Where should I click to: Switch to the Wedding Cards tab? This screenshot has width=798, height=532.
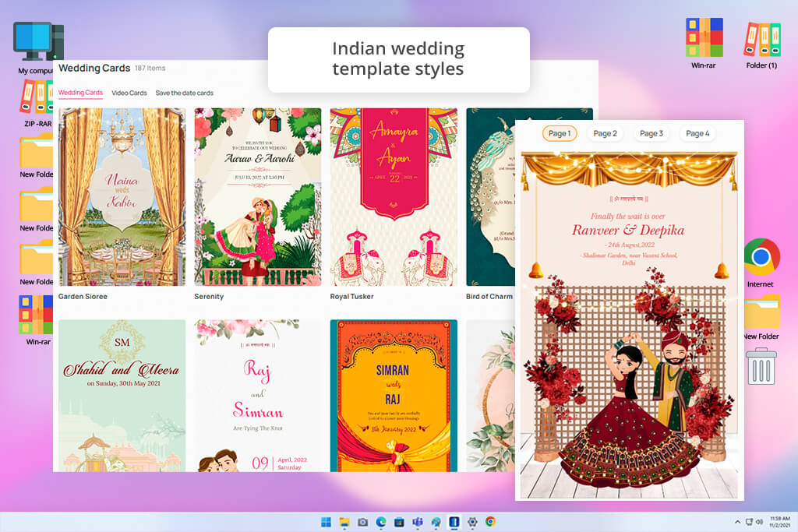pos(80,93)
